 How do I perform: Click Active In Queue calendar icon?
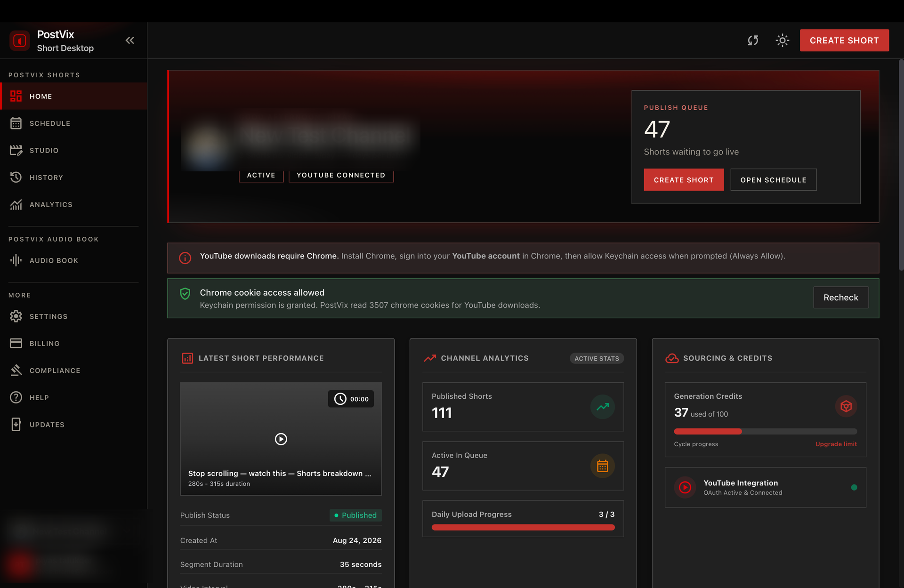(603, 466)
